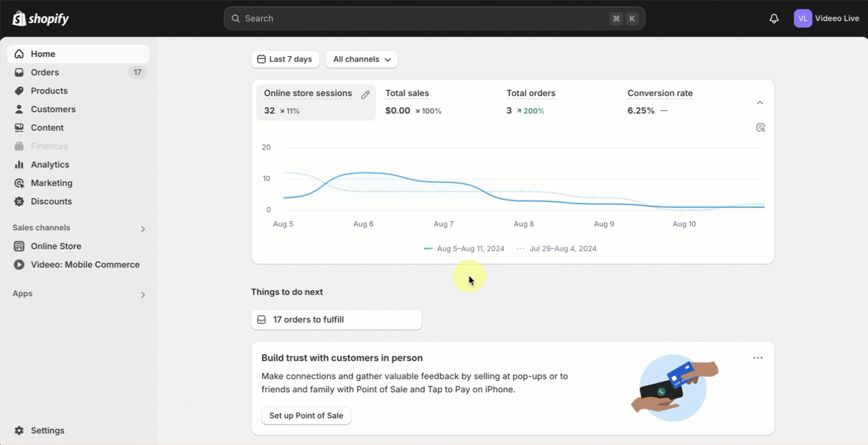
Task: Open the report view icon above chart
Action: [x=760, y=128]
